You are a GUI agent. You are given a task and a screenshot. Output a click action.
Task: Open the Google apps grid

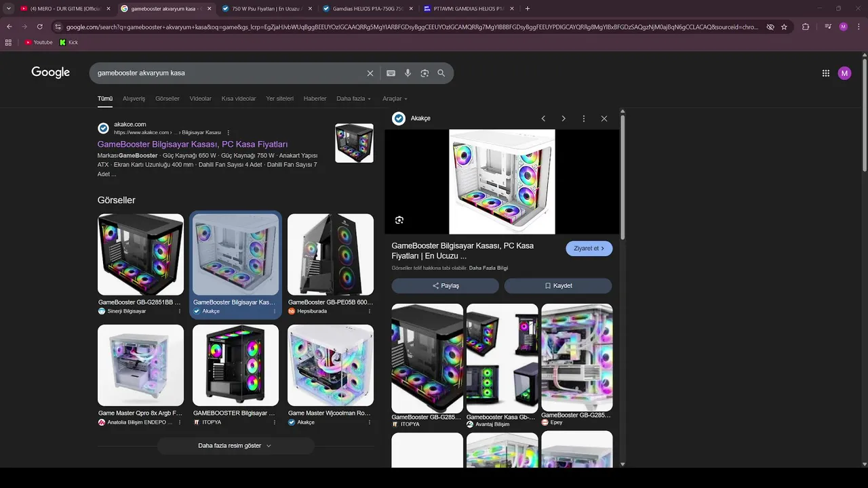click(826, 73)
